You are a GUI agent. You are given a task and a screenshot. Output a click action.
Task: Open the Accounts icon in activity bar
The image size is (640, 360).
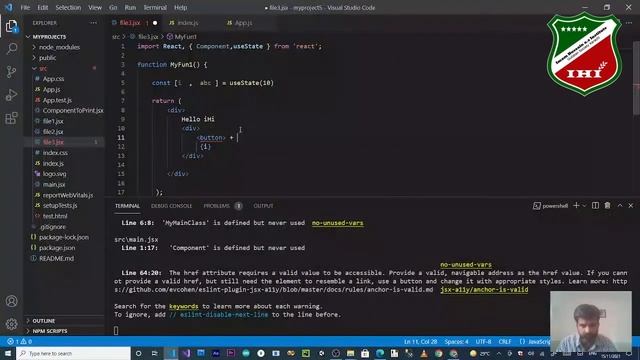pyautogui.click(x=11, y=301)
